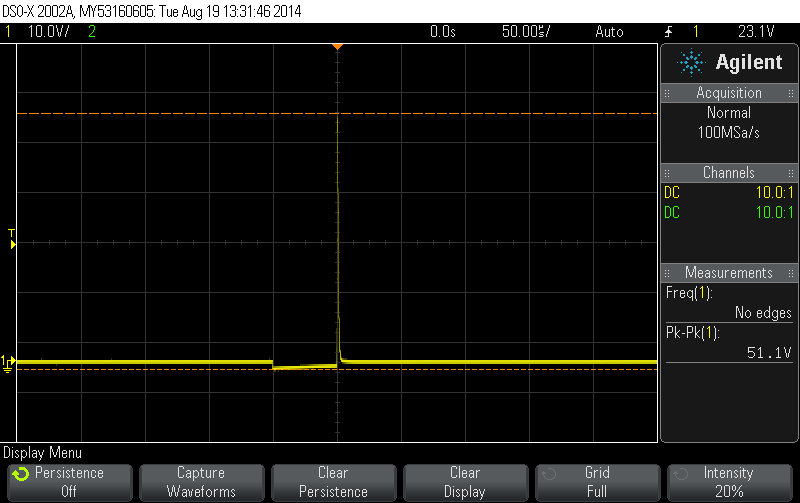Select the yellow trigger level T marker
Image resolution: width=800 pixels, height=503 pixels.
[x=12, y=239]
